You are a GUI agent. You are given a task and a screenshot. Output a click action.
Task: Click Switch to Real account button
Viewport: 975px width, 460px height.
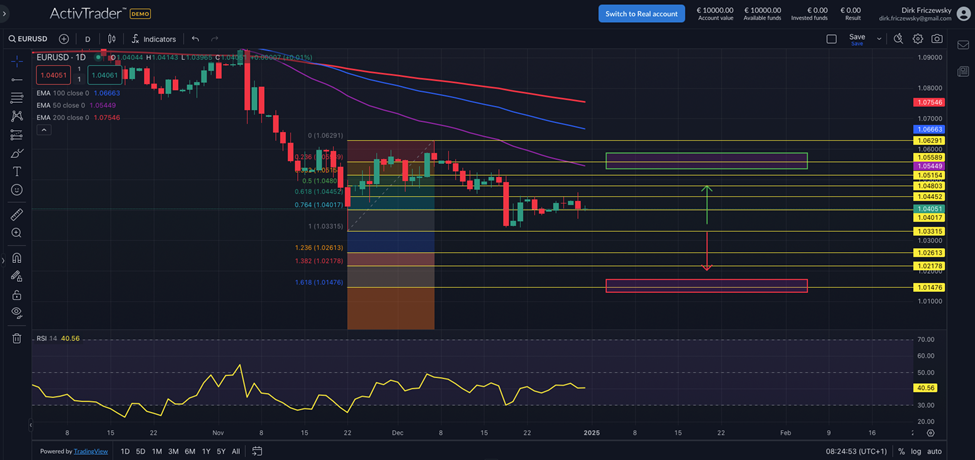tap(641, 13)
